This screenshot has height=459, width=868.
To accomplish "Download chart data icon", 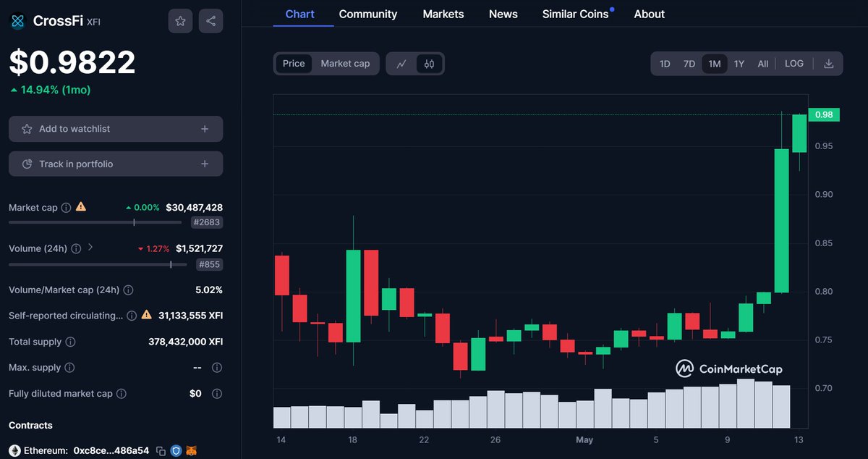I will (829, 64).
